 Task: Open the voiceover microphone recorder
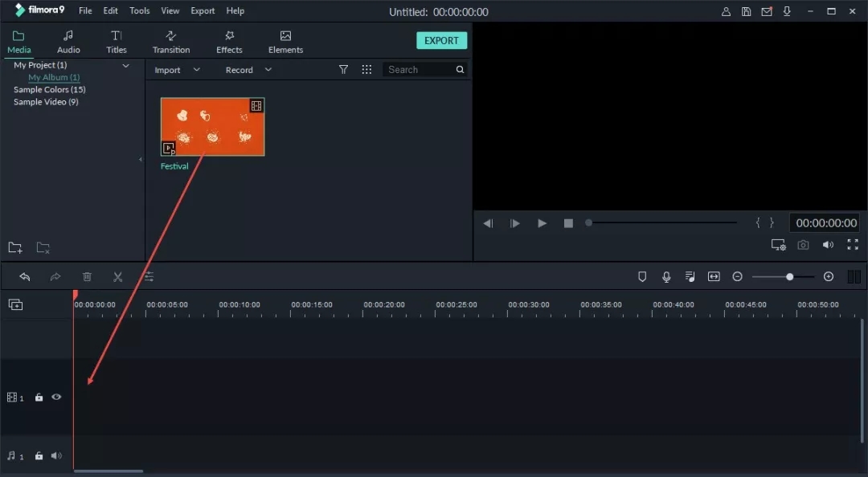click(x=666, y=277)
